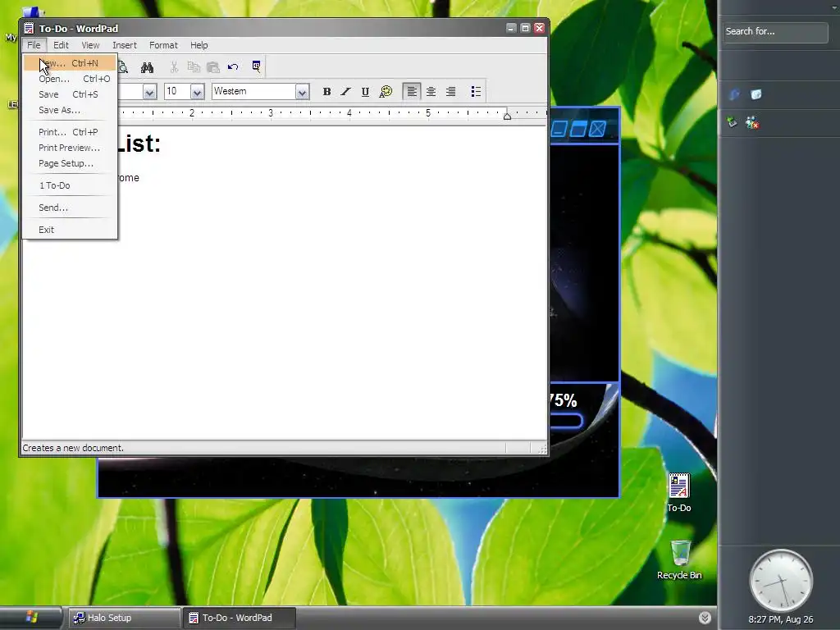The width and height of the screenshot is (840, 630).
Task: Toggle Italic formatting
Action: click(346, 92)
